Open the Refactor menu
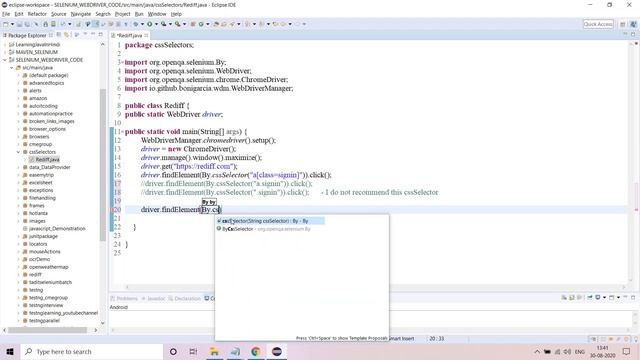The height and width of the screenshot is (360, 640). [x=37, y=14]
